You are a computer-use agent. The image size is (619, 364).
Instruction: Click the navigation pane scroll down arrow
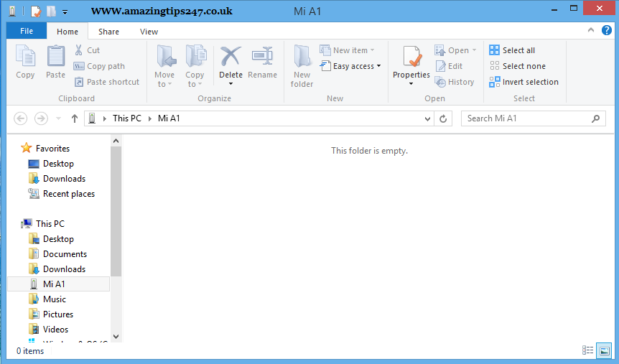[116, 337]
